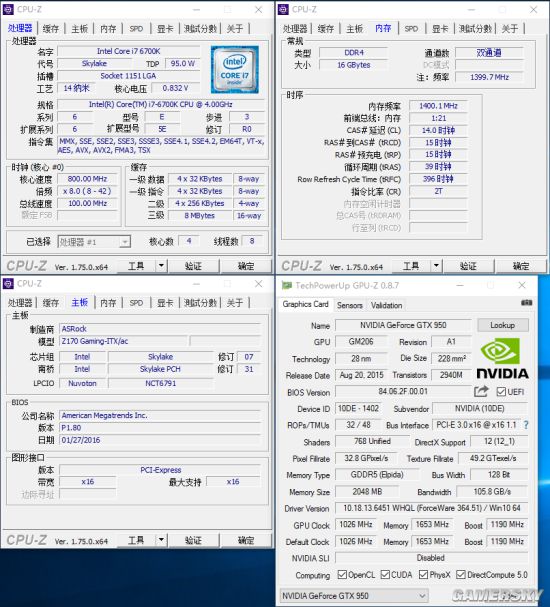
Task: Click the Intel Core i7 logo badge
Action: click(235, 70)
